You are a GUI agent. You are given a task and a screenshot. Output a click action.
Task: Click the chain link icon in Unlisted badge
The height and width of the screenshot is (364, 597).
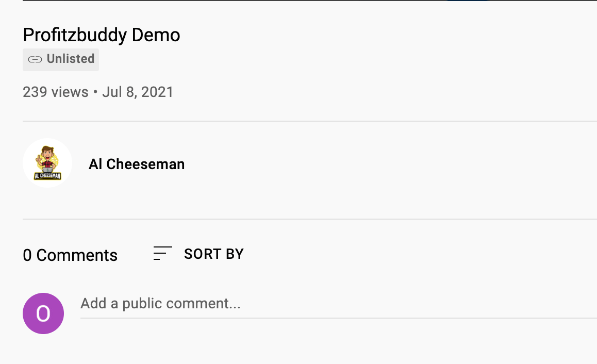point(35,59)
